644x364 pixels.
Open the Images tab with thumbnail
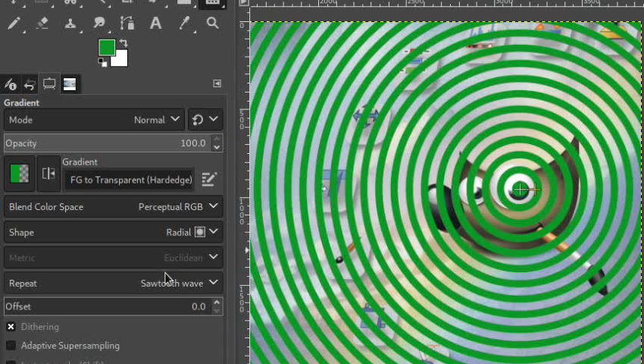tap(70, 84)
